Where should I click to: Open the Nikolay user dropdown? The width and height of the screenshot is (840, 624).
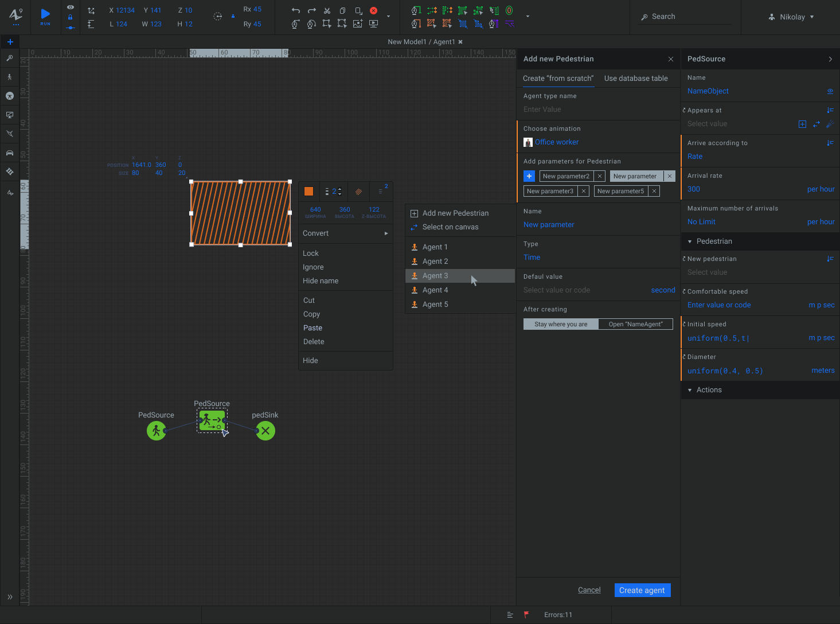pos(791,17)
